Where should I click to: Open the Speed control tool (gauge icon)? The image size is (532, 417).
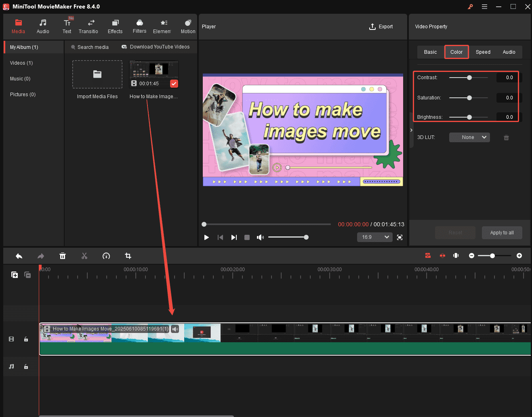pyautogui.click(x=106, y=256)
